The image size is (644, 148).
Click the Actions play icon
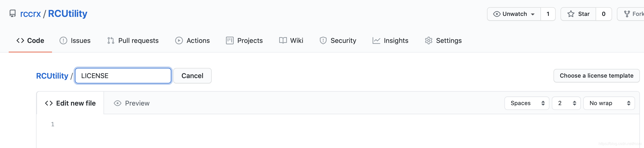click(179, 40)
